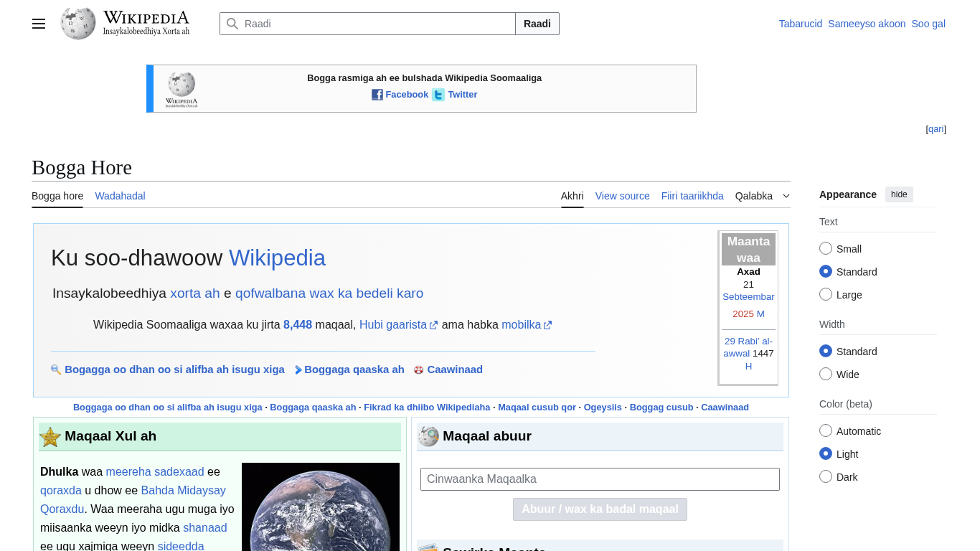Image resolution: width=980 pixels, height=551 pixels.
Task: Open the Wadahadal talk tab
Action: [x=120, y=196]
